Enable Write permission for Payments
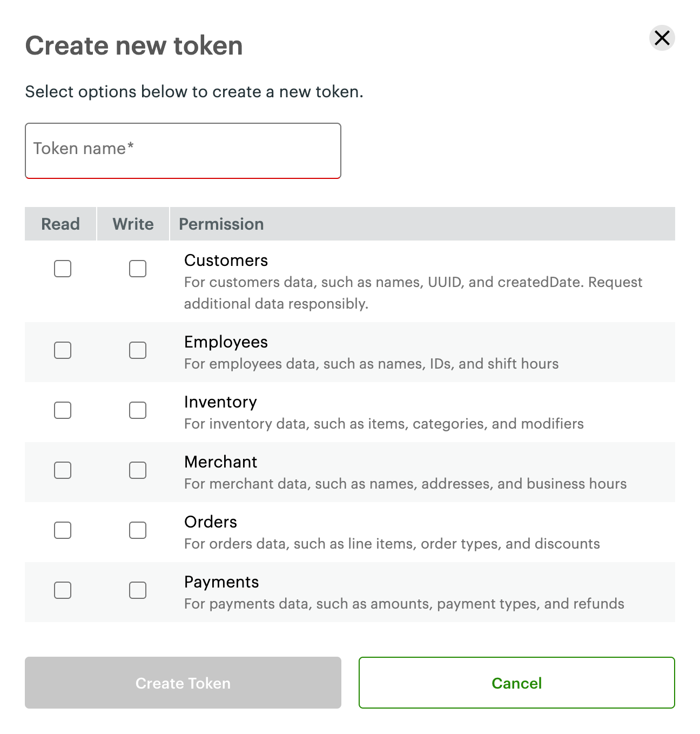 click(x=138, y=590)
